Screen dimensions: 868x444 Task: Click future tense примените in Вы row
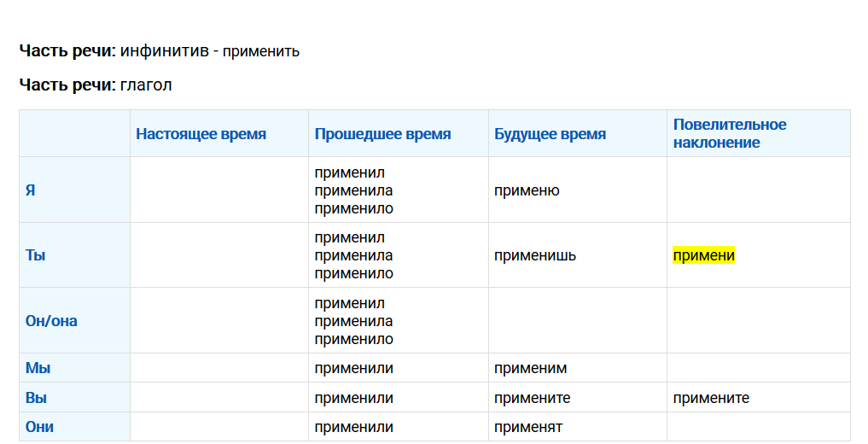pos(532,398)
